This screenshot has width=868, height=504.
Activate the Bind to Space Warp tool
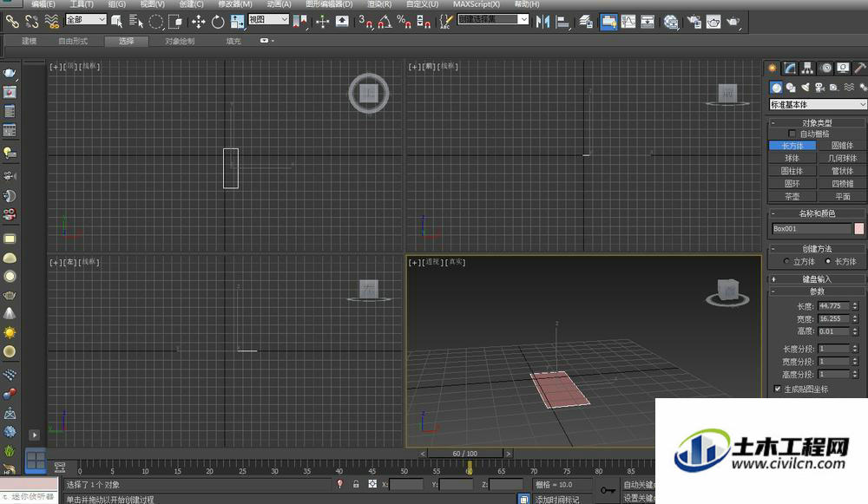point(51,22)
